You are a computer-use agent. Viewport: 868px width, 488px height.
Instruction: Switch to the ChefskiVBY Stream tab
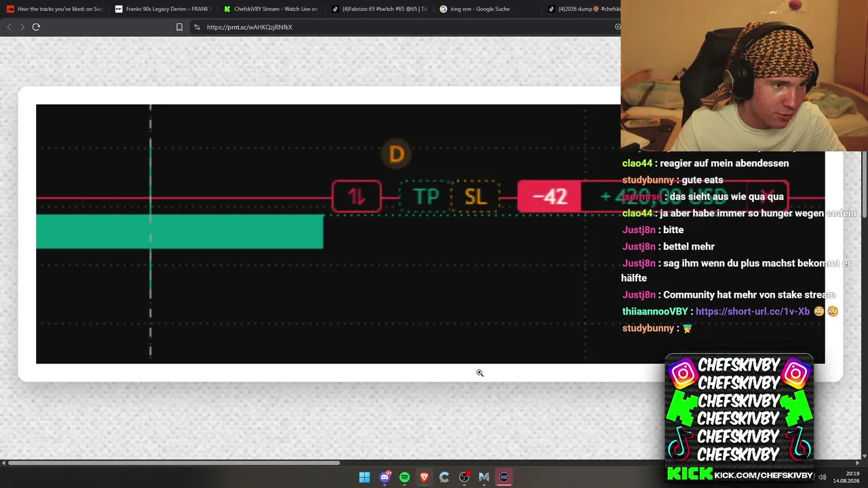(271, 9)
